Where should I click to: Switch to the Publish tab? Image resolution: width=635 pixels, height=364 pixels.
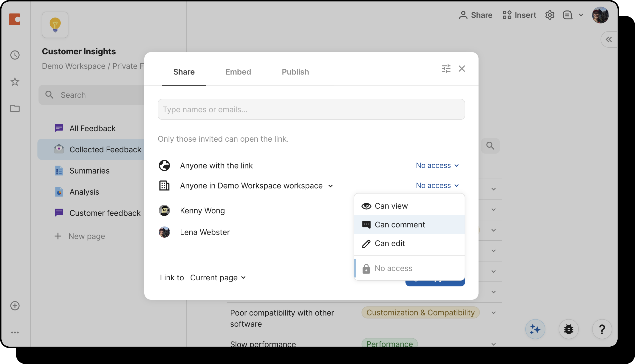[x=295, y=72]
